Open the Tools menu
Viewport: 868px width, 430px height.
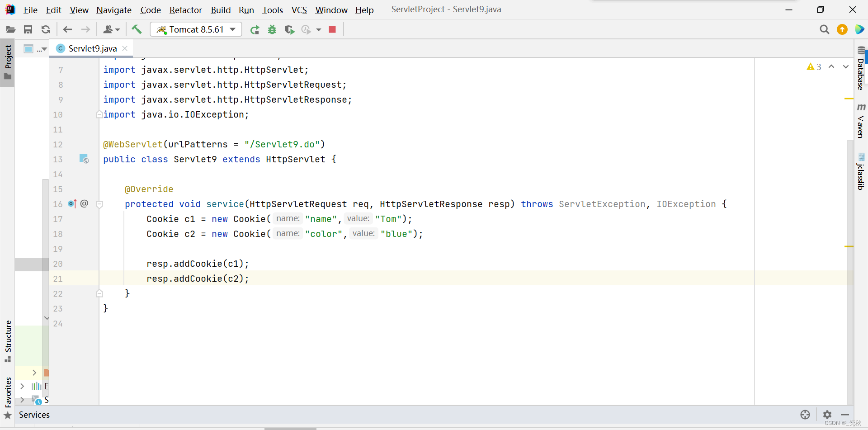click(x=273, y=10)
